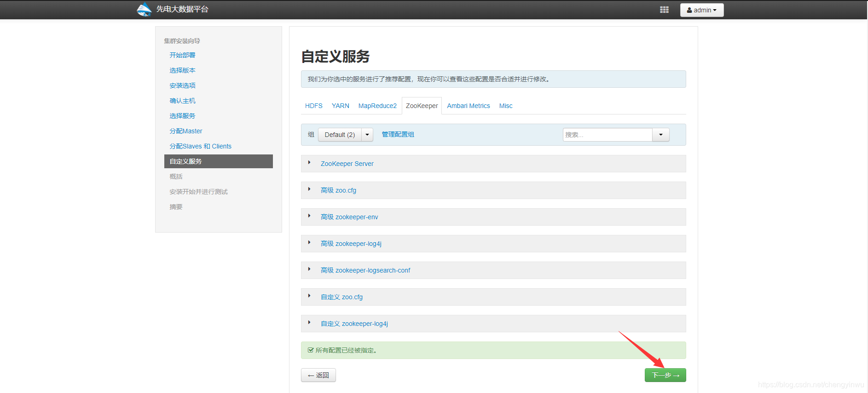Open 自定义 zookeeper-log4j section title
Screen dimensions: 868x393
click(x=354, y=324)
